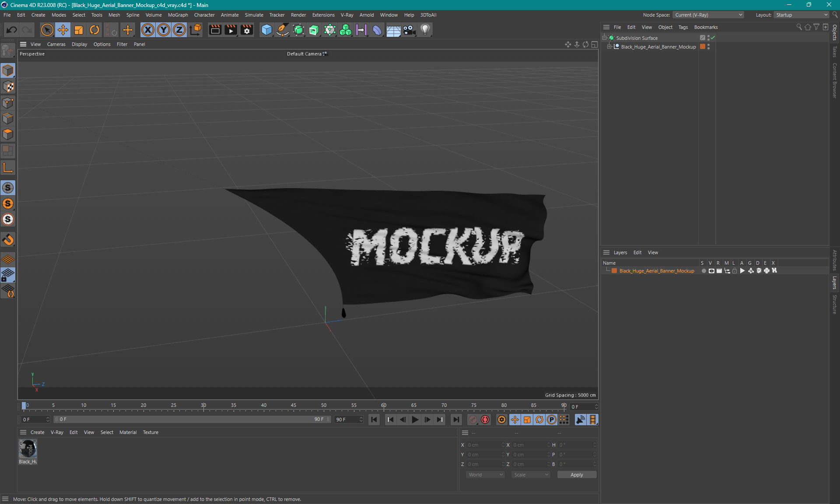Click the World coordinate space dropdown
This screenshot has height=504, width=840.
click(484, 475)
